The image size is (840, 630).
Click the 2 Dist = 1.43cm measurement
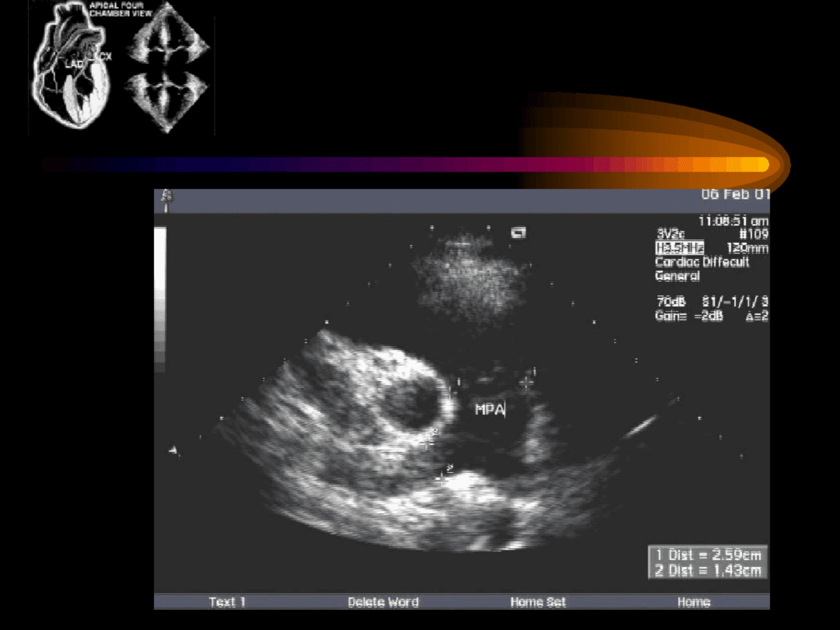pyautogui.click(x=708, y=570)
